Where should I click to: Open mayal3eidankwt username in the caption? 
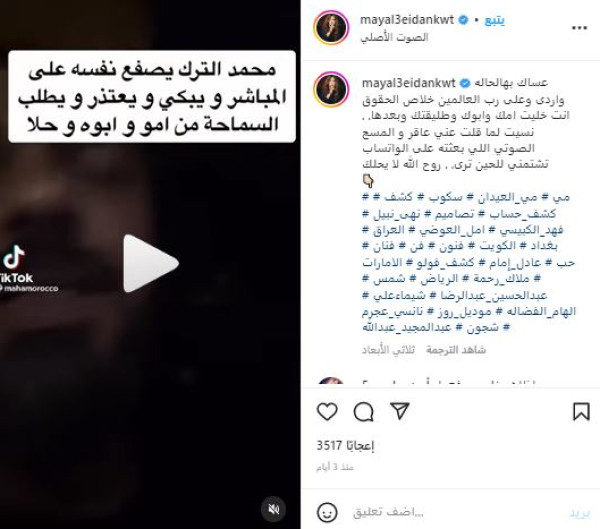(x=409, y=83)
